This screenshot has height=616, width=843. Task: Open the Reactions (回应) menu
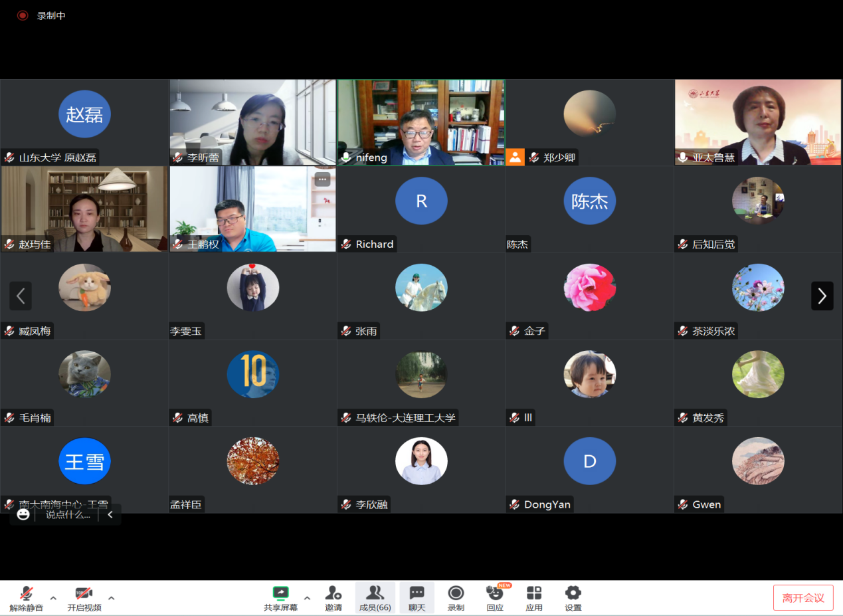click(x=495, y=593)
